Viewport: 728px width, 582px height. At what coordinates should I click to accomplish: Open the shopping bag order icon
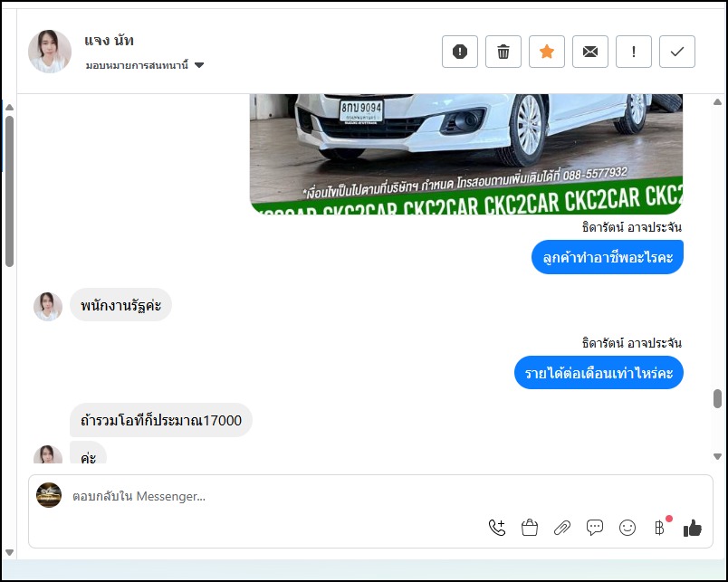[530, 528]
